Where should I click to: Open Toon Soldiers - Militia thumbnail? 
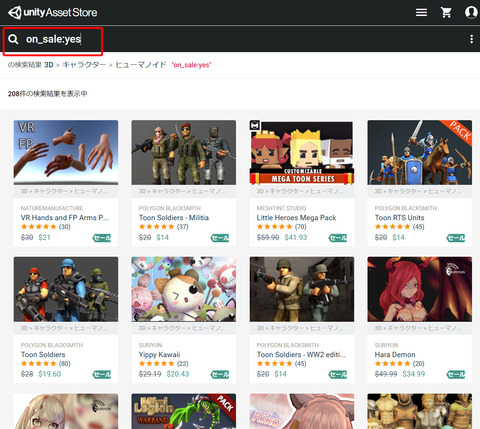point(184,152)
